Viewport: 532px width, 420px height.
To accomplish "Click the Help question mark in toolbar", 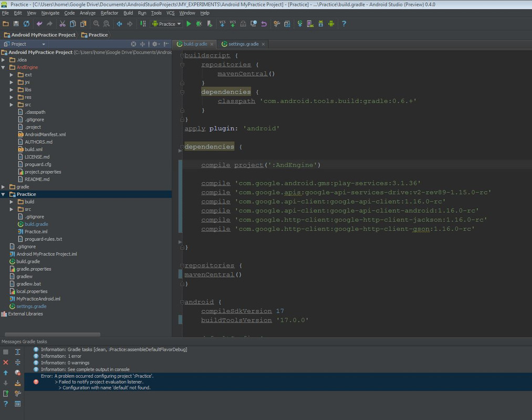I will click(x=344, y=24).
